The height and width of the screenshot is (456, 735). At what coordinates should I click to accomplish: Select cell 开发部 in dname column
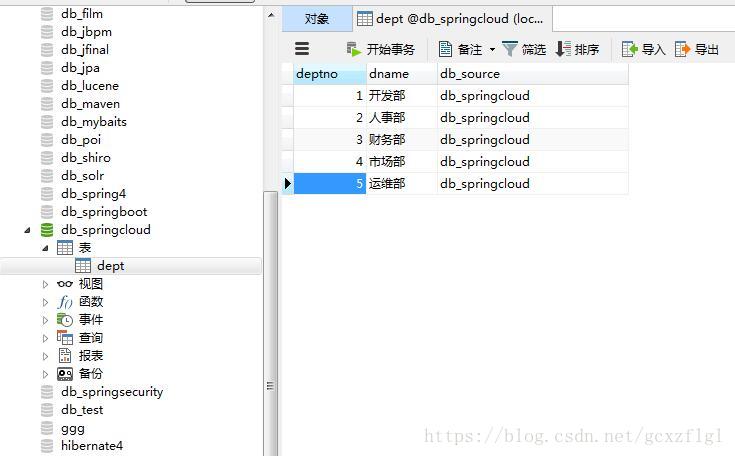401,96
